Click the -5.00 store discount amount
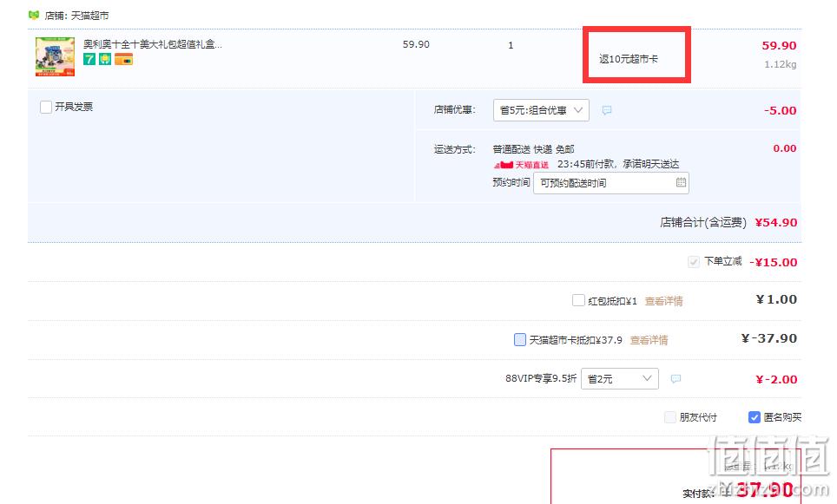 pyautogui.click(x=780, y=110)
